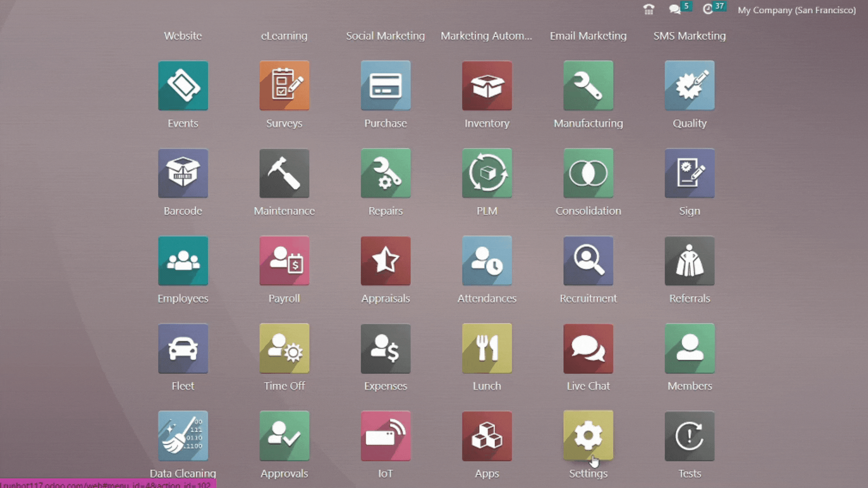Launch the IoT app

tap(386, 436)
